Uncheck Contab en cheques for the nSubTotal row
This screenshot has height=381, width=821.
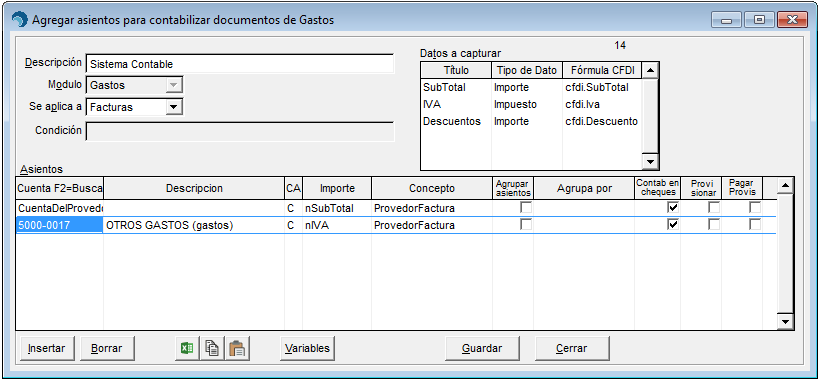pyautogui.click(x=673, y=208)
